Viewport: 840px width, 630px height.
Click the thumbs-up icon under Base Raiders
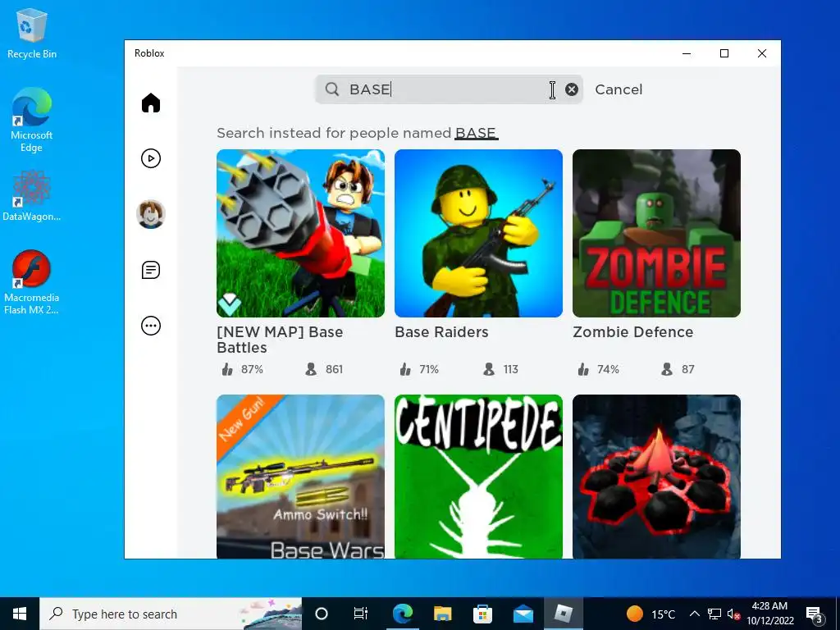click(405, 369)
